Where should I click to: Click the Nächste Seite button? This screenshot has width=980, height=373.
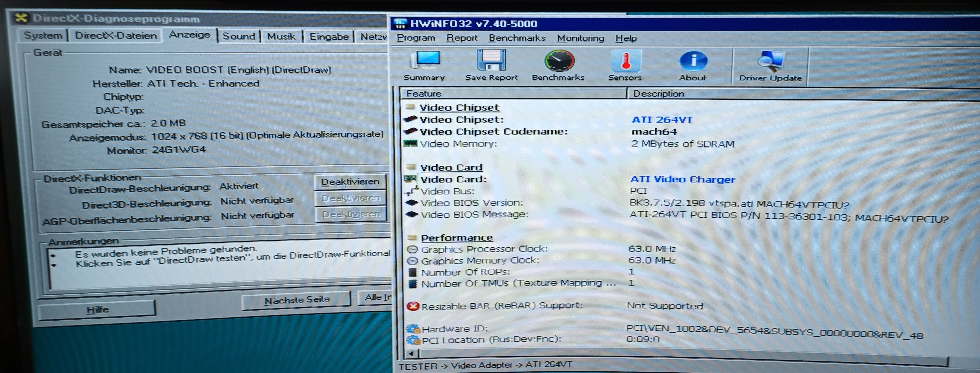tap(297, 300)
